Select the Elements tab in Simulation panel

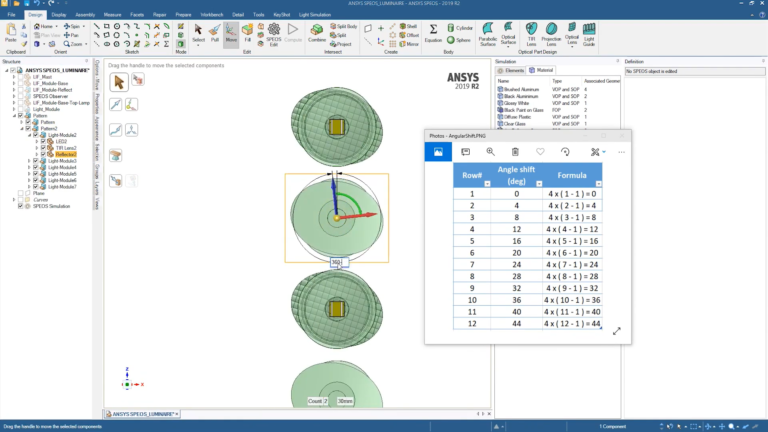click(x=511, y=71)
